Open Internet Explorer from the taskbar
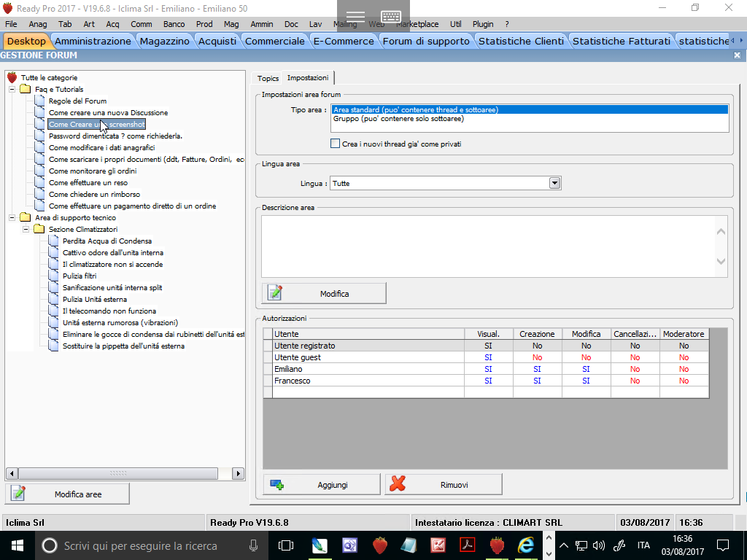The height and width of the screenshot is (560, 747). (526, 545)
